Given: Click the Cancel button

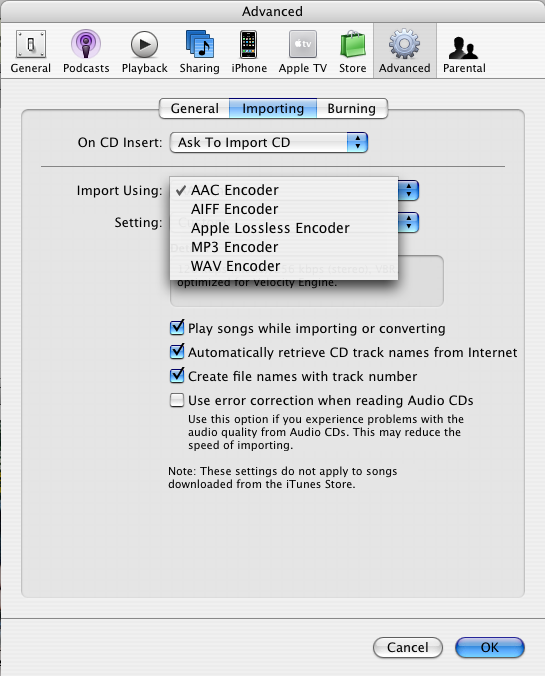Looking at the screenshot, I should 408,647.
